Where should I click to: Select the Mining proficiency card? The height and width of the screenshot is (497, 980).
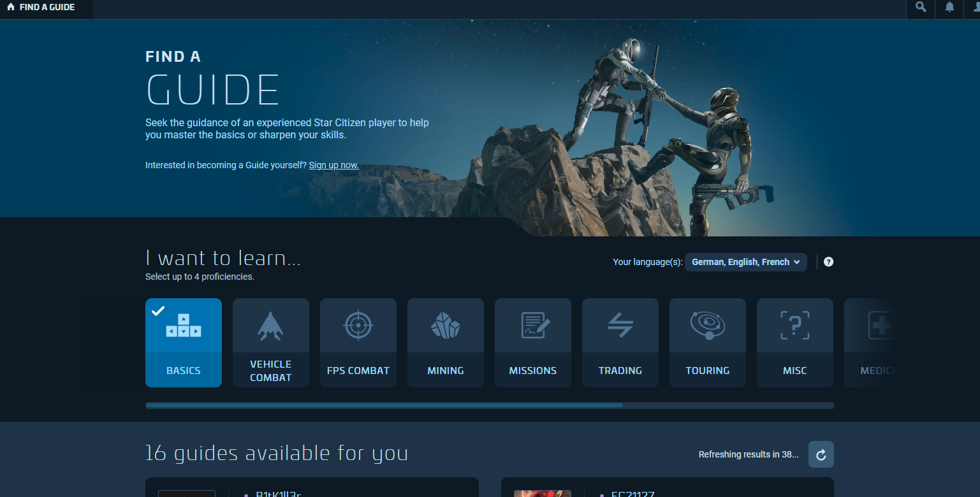click(446, 343)
